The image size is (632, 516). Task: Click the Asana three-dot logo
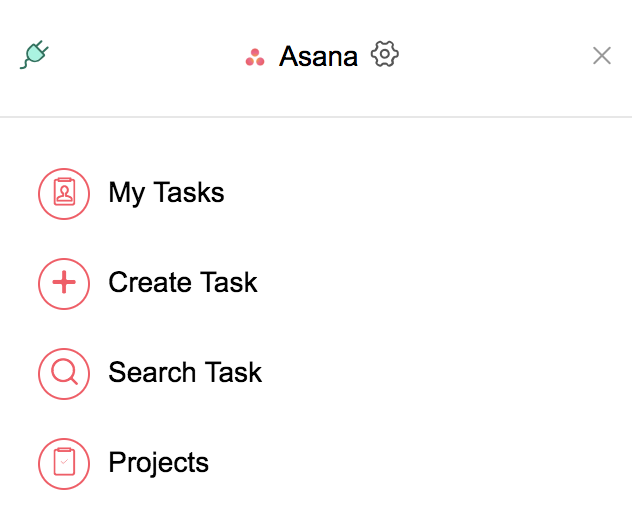[x=255, y=57]
